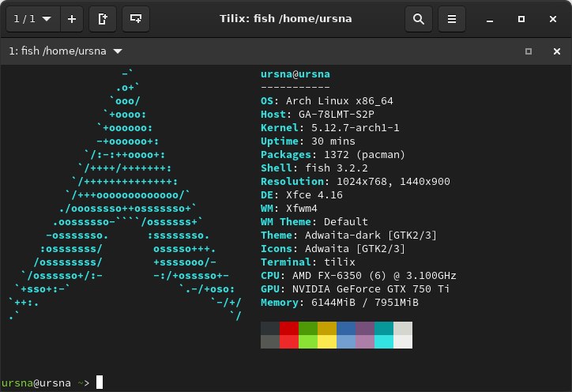This screenshot has height=392, width=572.
Task: Add terminal right split icon
Action: click(x=103, y=19)
